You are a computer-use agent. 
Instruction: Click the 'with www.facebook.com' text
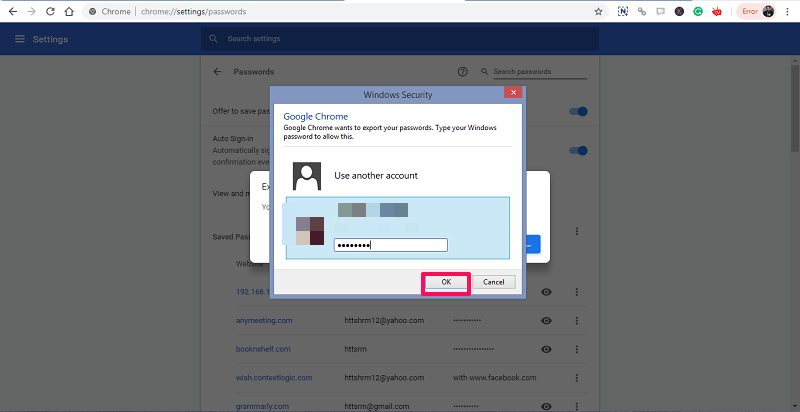tap(494, 378)
